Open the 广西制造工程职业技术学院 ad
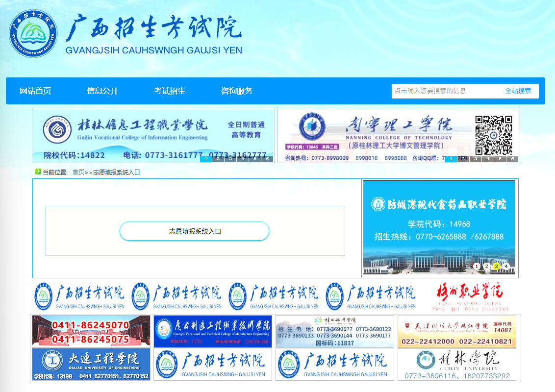Image resolution: width=555 pixels, height=392 pixels. point(213,332)
